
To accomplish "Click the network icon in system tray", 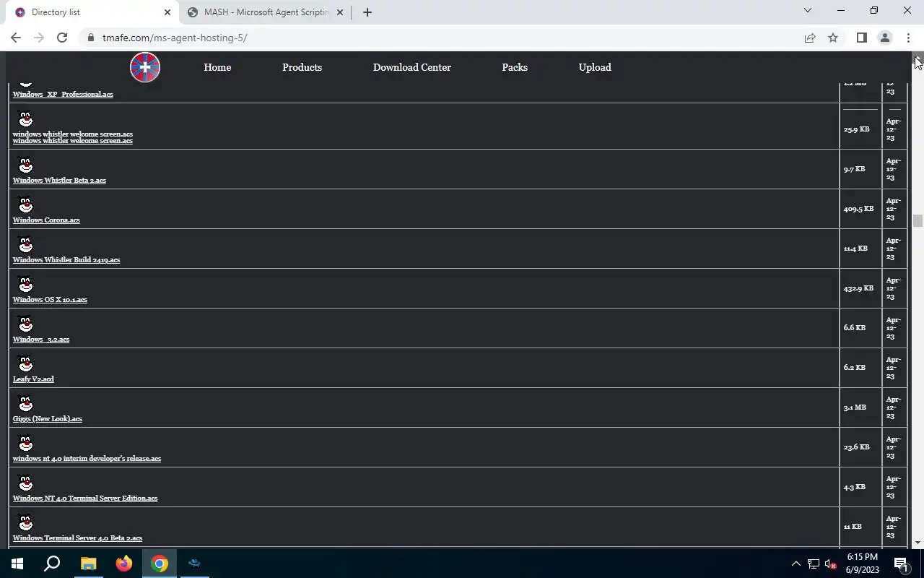I will [x=814, y=564].
